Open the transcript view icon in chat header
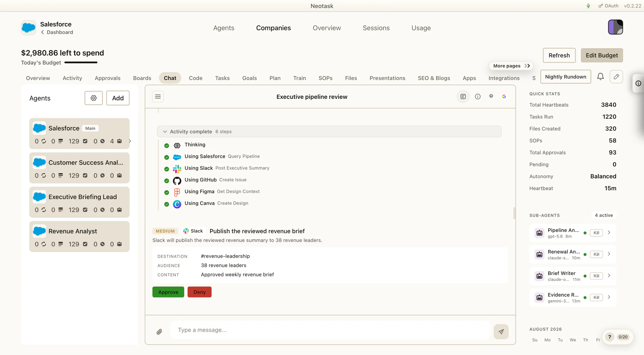This screenshot has width=644, height=355. (463, 96)
